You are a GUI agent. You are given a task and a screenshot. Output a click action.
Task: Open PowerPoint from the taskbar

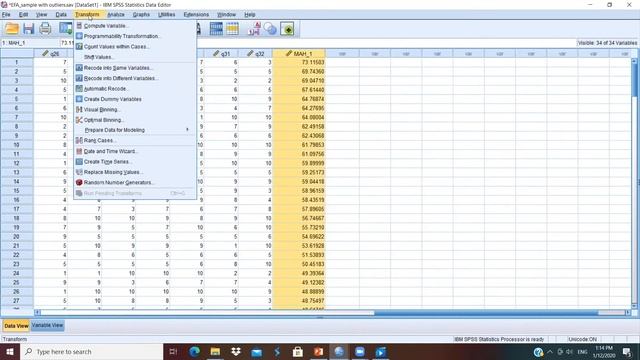(x=318, y=351)
